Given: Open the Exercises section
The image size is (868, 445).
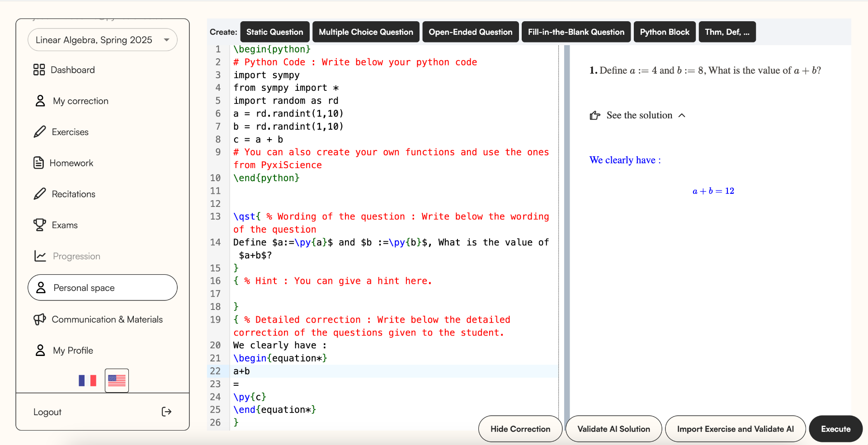Looking at the screenshot, I should (x=70, y=132).
